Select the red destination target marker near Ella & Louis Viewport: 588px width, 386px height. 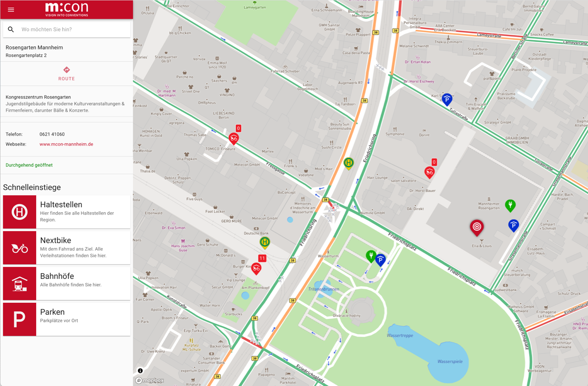pyautogui.click(x=477, y=227)
